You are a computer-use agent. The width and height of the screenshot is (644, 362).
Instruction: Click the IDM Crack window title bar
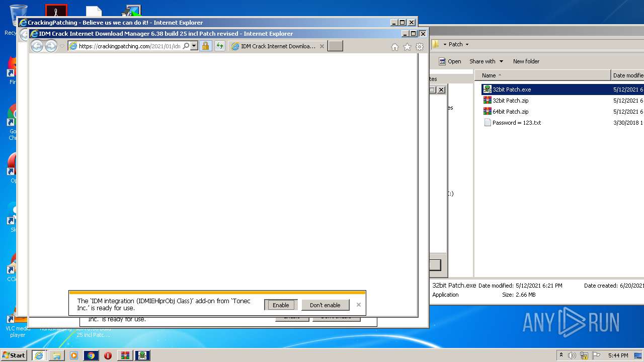(x=216, y=34)
